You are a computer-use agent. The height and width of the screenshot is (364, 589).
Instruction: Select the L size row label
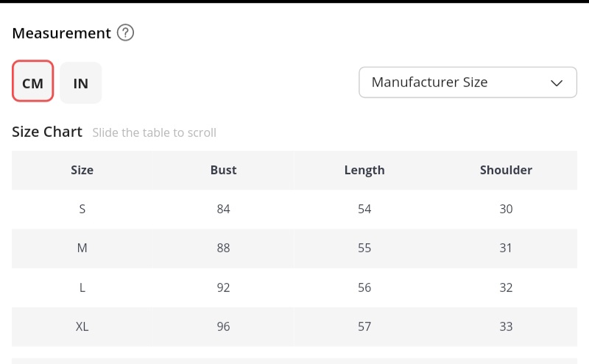[82, 288]
